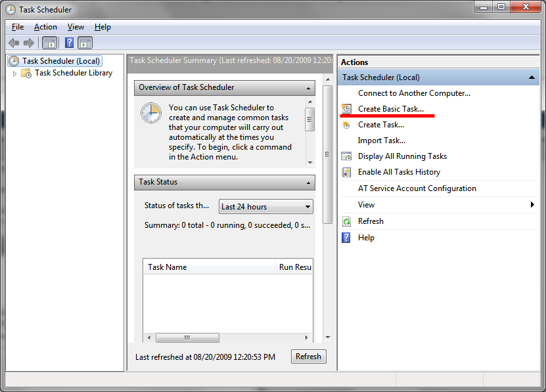Click Create Task... action

(x=381, y=125)
